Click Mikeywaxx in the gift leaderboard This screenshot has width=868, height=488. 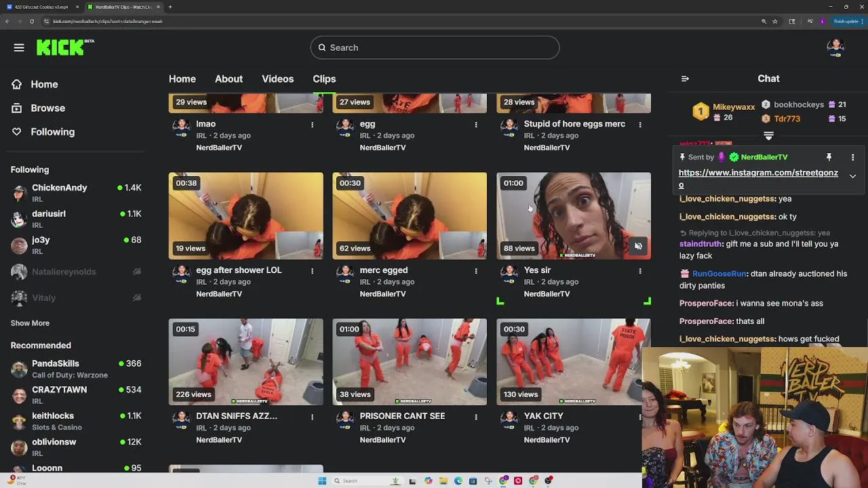[x=734, y=107]
